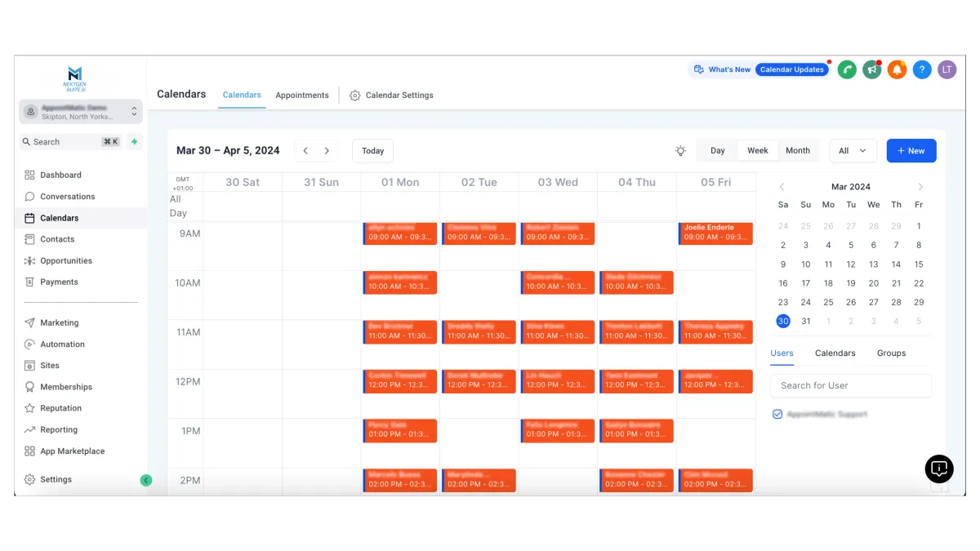Click the green phone dialer icon
Image resolution: width=980 pixels, height=551 pixels.
point(847,70)
